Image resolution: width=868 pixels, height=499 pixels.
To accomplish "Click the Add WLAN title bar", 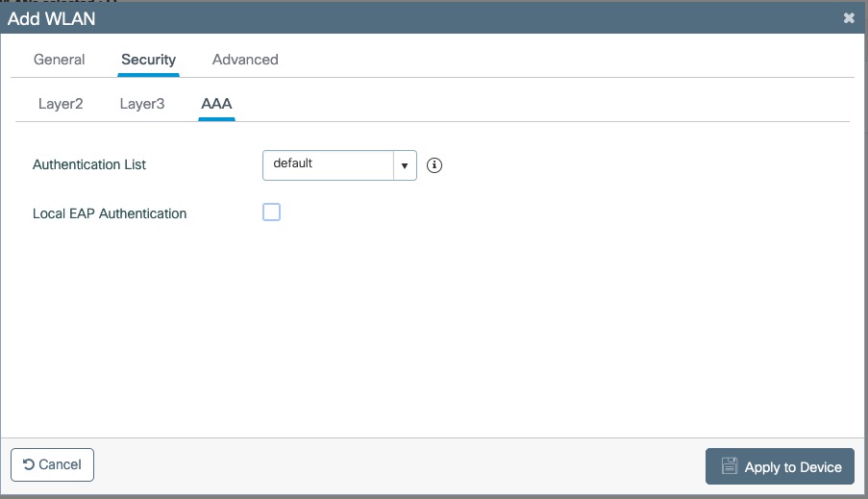I will [384, 18].
